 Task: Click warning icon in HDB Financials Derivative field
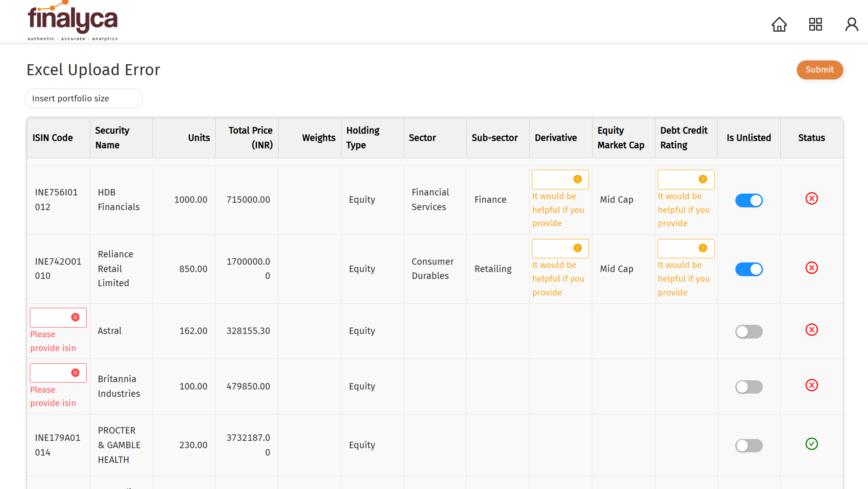[x=577, y=179]
